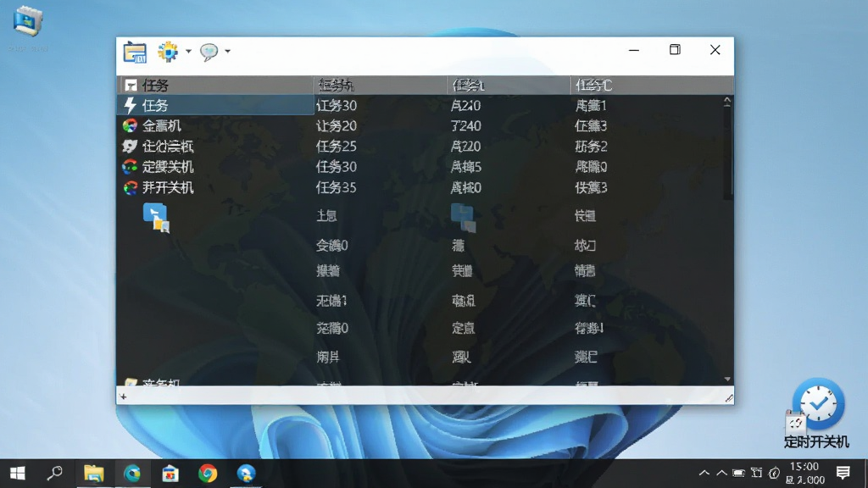868x488 pixels.
Task: Minimize the task scheduler window
Action: (x=634, y=50)
